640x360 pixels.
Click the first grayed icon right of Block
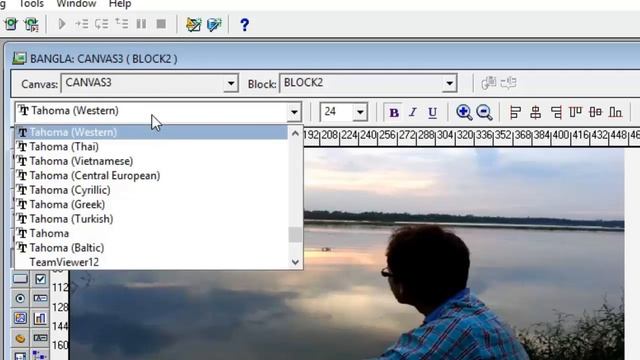click(488, 83)
